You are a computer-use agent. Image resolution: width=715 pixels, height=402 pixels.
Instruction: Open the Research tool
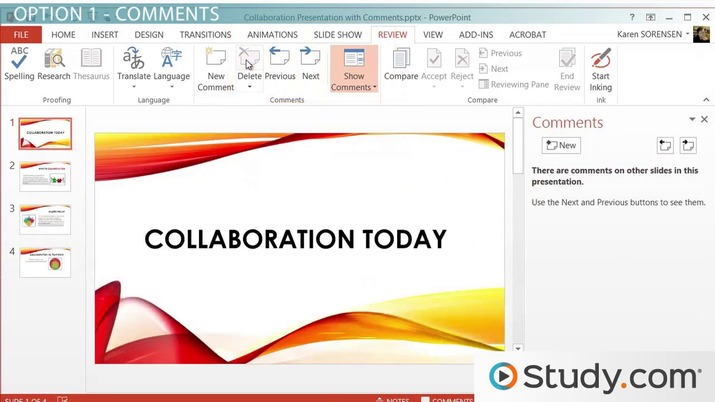pos(54,64)
